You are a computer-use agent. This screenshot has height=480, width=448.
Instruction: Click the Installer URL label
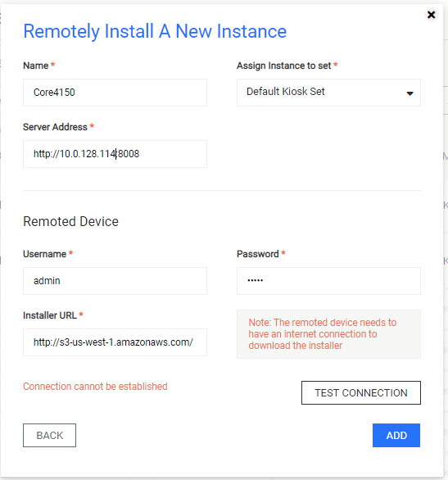click(x=50, y=315)
